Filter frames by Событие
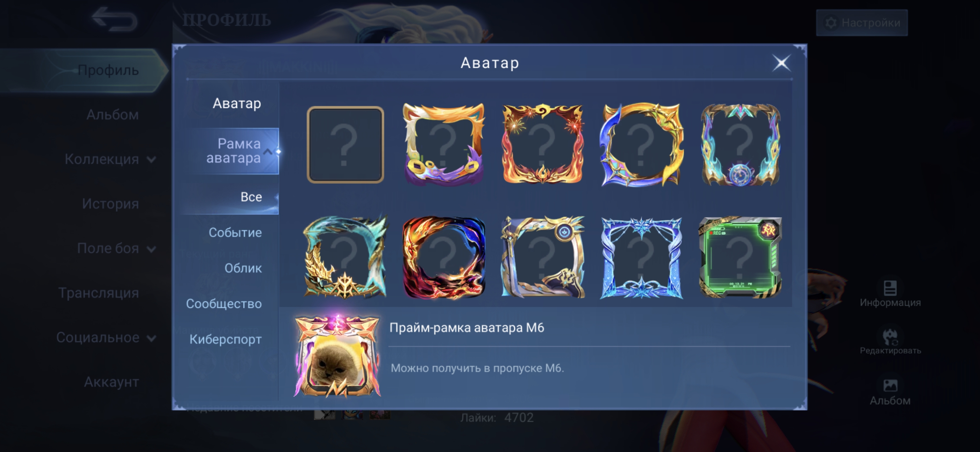The height and width of the screenshot is (452, 980). pos(235,232)
